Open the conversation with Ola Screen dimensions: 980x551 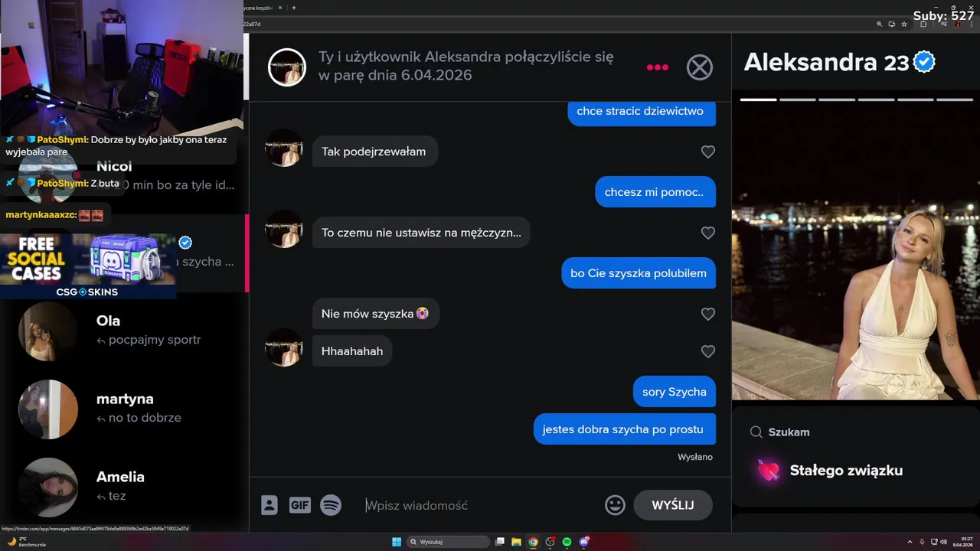[x=124, y=331]
